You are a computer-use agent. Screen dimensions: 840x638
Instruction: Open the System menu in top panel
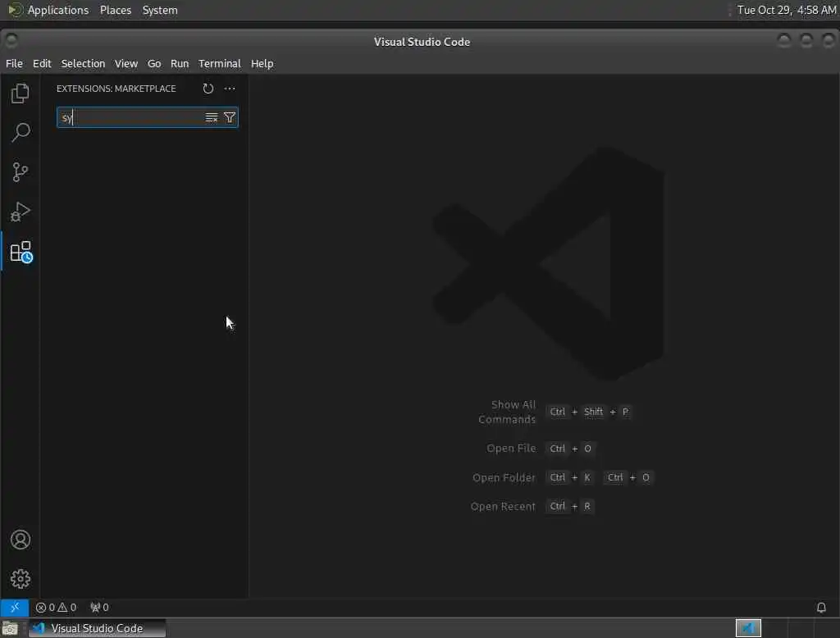pos(160,10)
